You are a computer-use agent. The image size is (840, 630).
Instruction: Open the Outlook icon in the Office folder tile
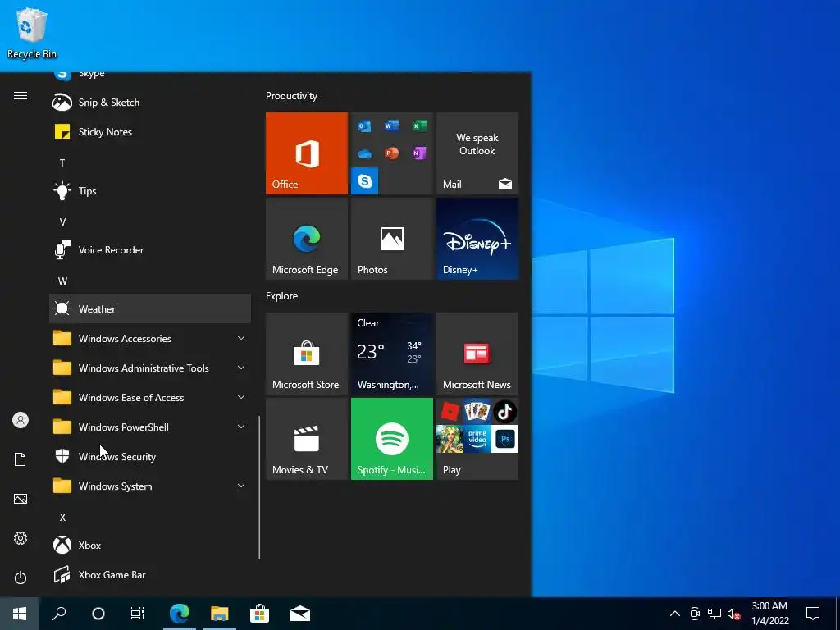click(x=365, y=126)
